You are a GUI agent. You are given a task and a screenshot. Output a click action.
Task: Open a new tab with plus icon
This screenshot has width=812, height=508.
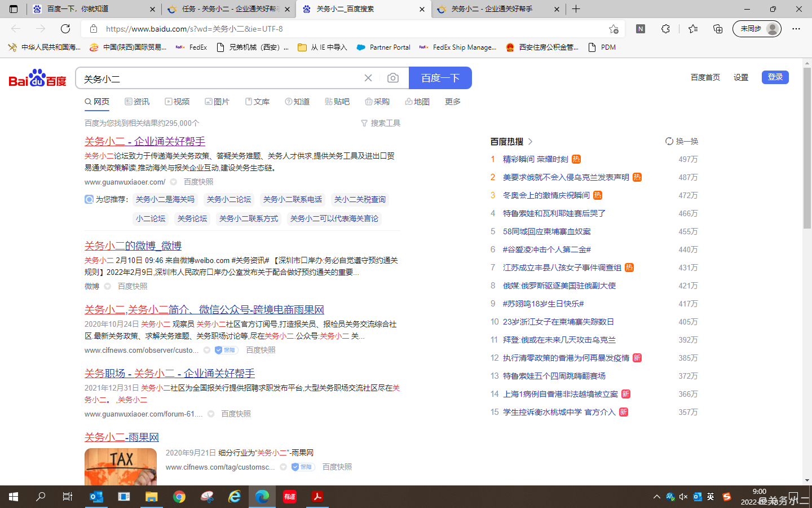click(x=576, y=9)
